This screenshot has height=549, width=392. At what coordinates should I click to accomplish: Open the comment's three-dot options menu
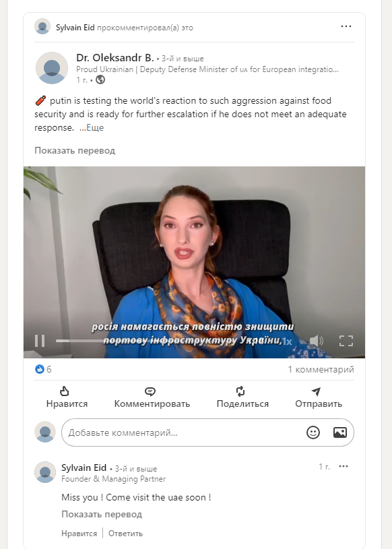pyautogui.click(x=344, y=466)
